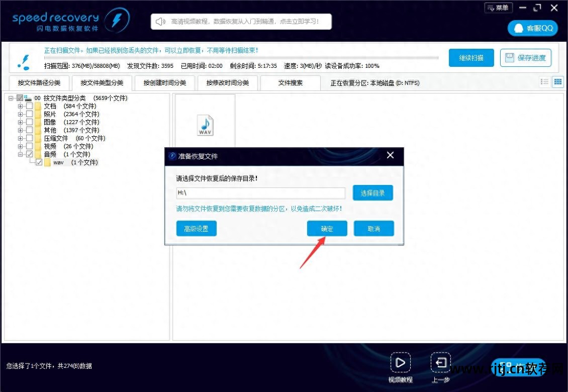Open 高级设置 advanced settings
The width and height of the screenshot is (568, 392).
196,228
